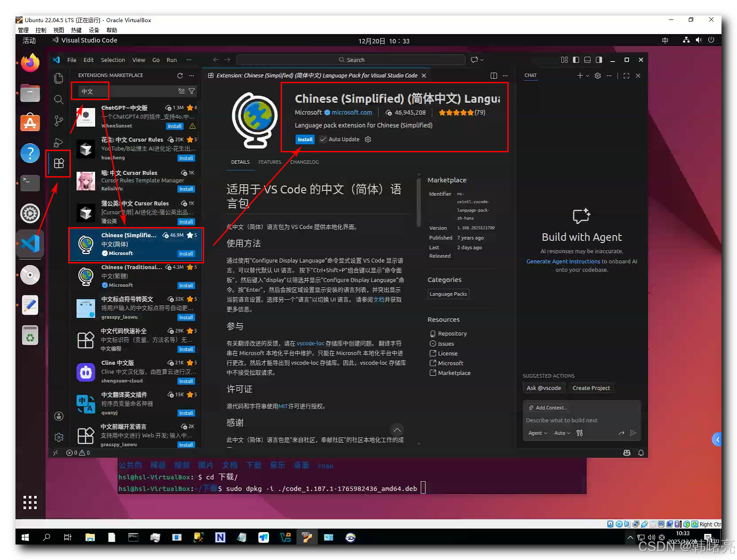Open the Chat settings gear icon
This screenshot has height=560, width=737.
pyautogui.click(x=597, y=76)
